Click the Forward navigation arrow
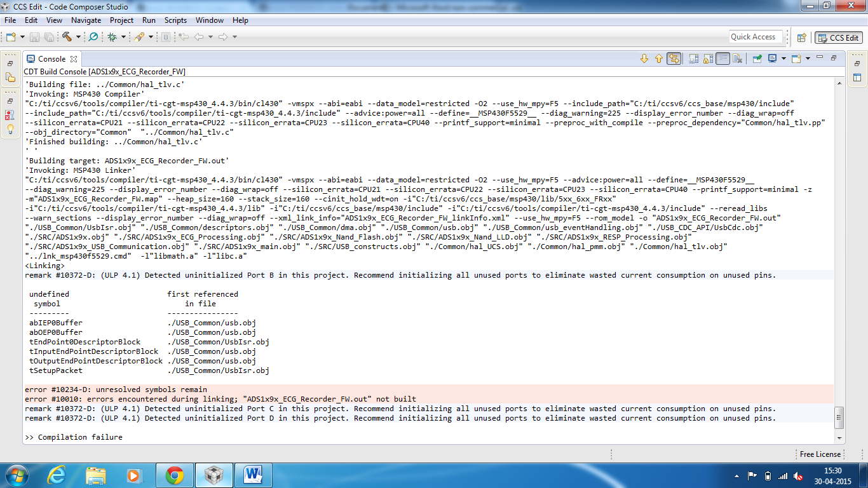Viewport: 868px width, 488px height. point(223,37)
